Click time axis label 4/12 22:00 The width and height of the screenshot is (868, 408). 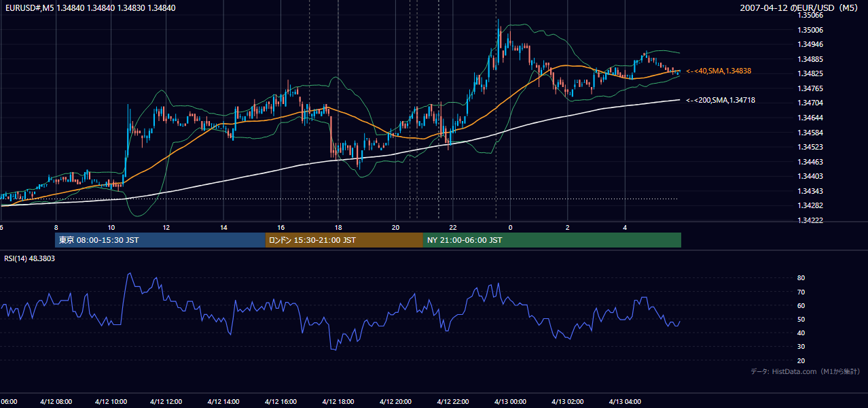(x=454, y=401)
